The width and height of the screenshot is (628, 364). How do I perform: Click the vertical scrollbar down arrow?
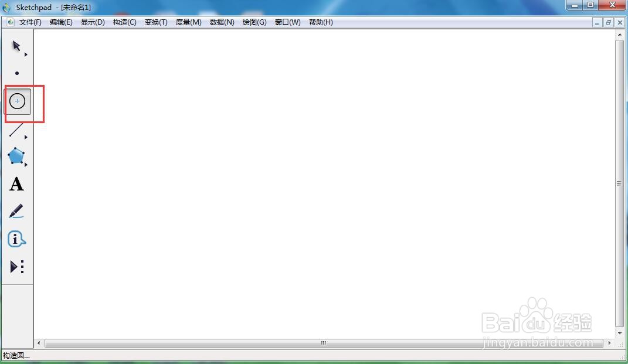pos(620,333)
